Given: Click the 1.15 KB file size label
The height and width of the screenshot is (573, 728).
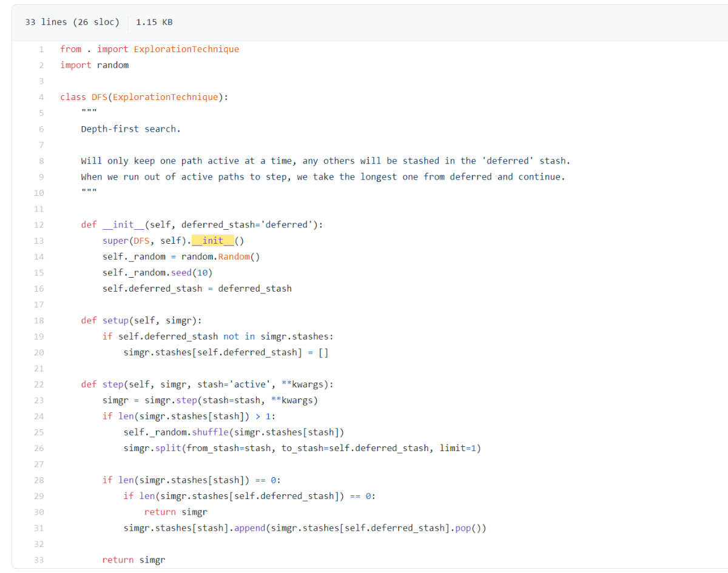Looking at the screenshot, I should [154, 22].
